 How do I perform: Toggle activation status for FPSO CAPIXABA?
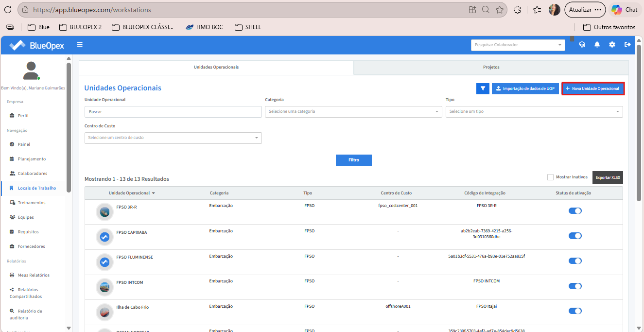click(575, 236)
